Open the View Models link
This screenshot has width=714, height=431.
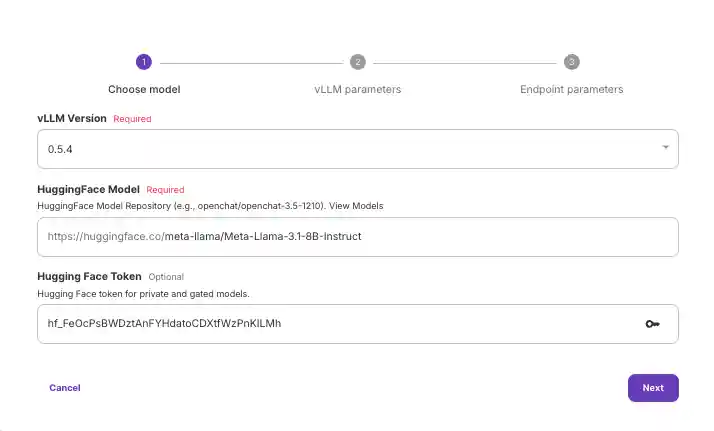(x=358, y=206)
